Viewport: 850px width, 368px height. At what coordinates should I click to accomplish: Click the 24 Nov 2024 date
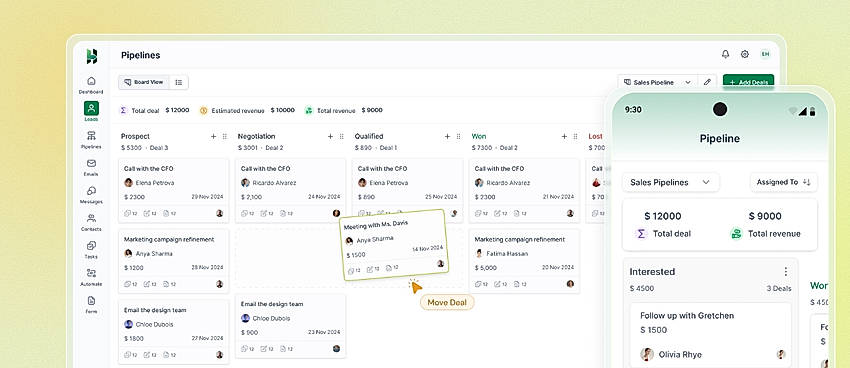(x=324, y=197)
